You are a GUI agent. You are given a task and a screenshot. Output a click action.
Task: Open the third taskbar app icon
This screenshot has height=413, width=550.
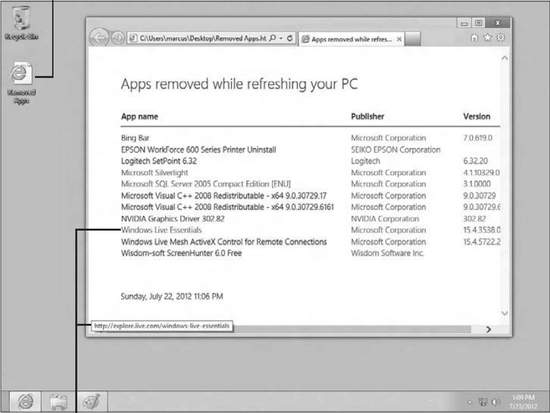pos(92,401)
